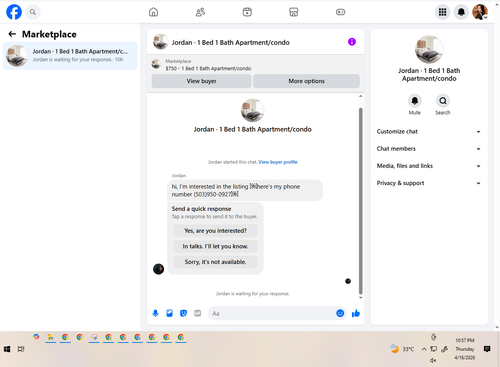Viewport: 500px width, 367px height.
Task: Open the sticker picker icon
Action: [183, 313]
